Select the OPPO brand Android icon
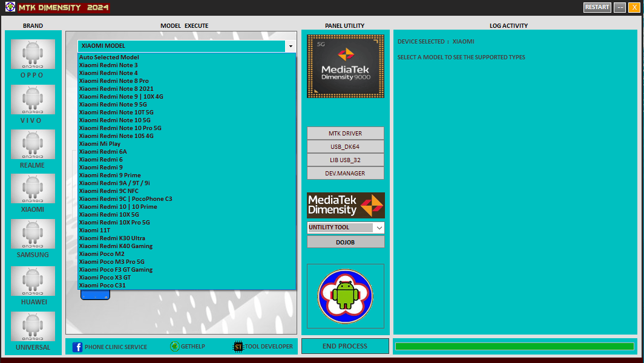The height and width of the screenshot is (363, 644). (x=33, y=54)
